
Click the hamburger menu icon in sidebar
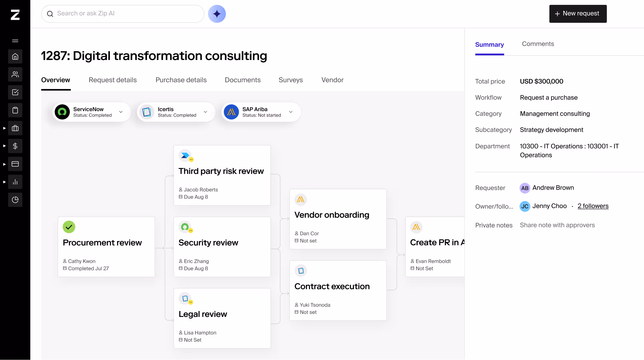pos(15,41)
